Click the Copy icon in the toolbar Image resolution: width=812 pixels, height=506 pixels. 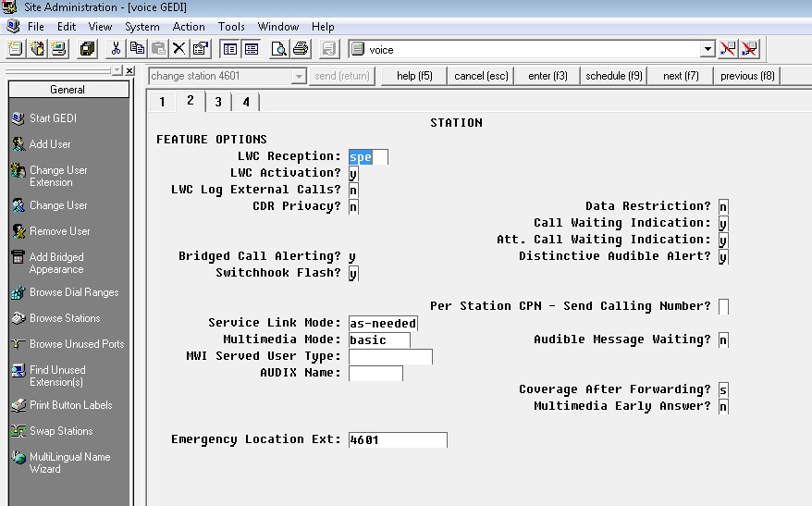137,49
